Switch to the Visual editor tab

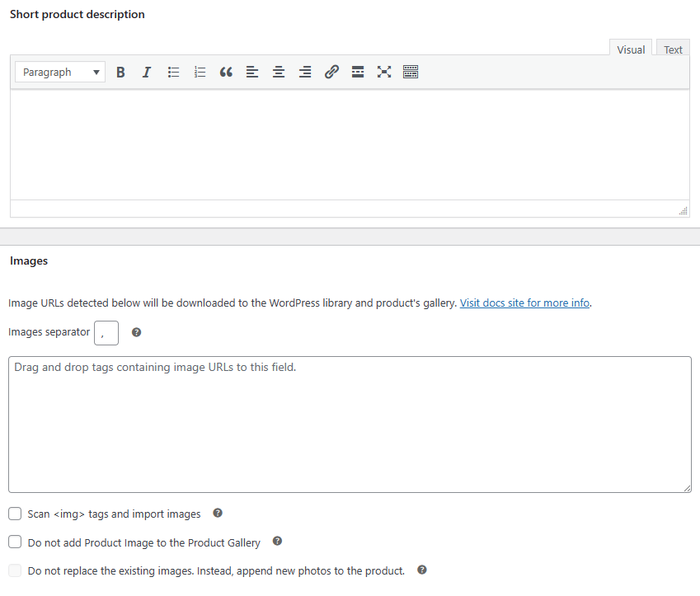pos(631,48)
